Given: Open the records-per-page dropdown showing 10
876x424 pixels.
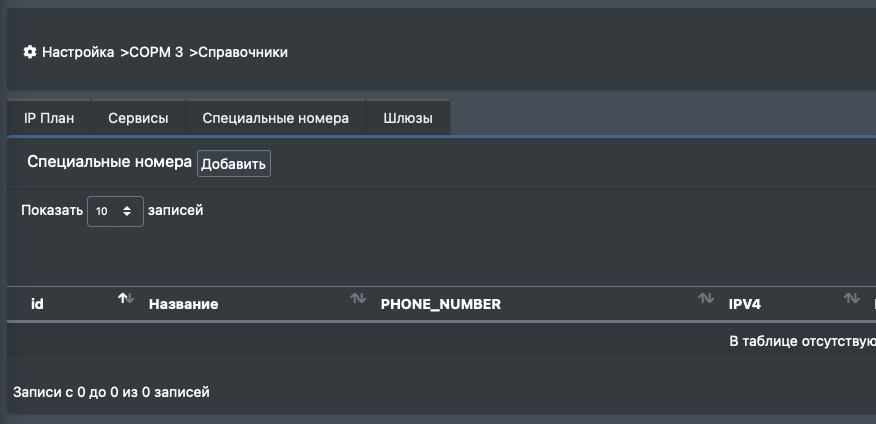Looking at the screenshot, I should tap(115, 211).
